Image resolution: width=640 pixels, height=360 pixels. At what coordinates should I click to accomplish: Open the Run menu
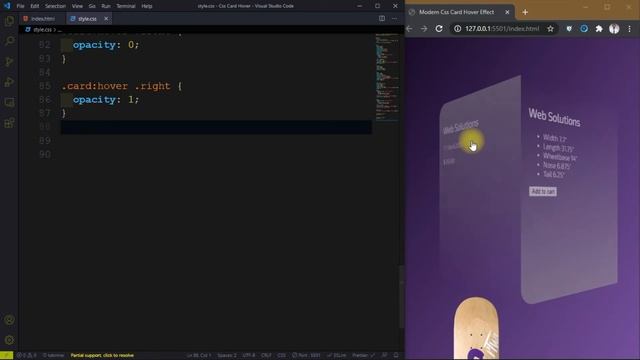tap(106, 6)
